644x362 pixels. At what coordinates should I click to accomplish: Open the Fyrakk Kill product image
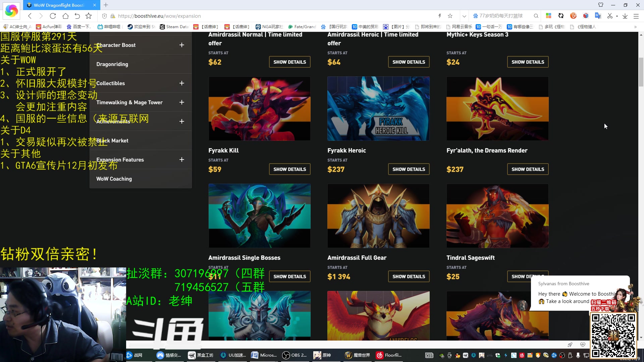tap(259, 109)
